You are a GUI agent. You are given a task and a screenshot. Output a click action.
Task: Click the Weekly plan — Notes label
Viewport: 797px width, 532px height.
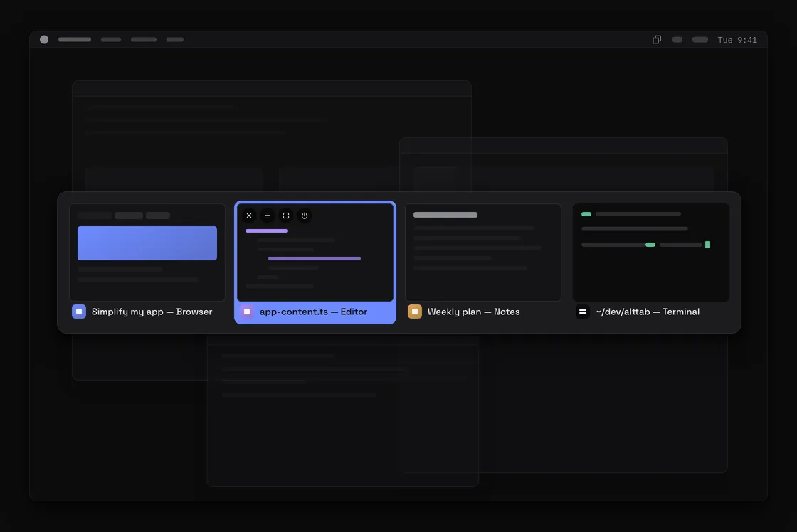(x=474, y=312)
